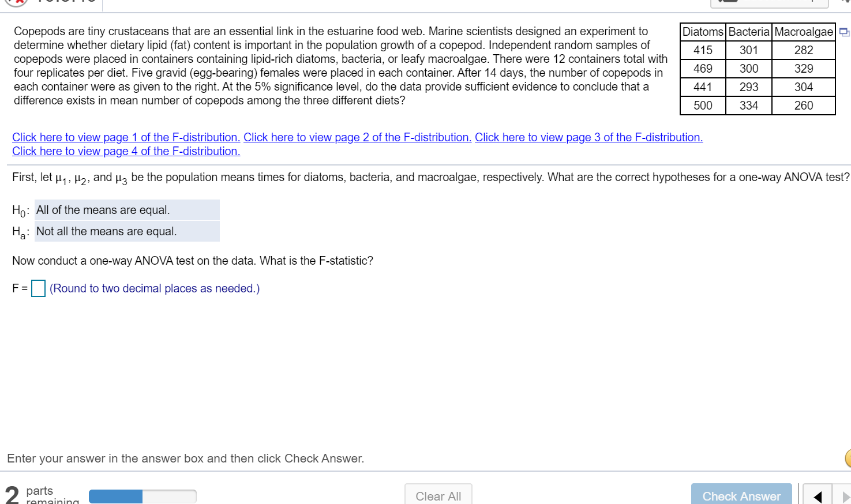The height and width of the screenshot is (504, 851).
Task: Click the Macroalgae column header
Action: pyautogui.click(x=803, y=32)
